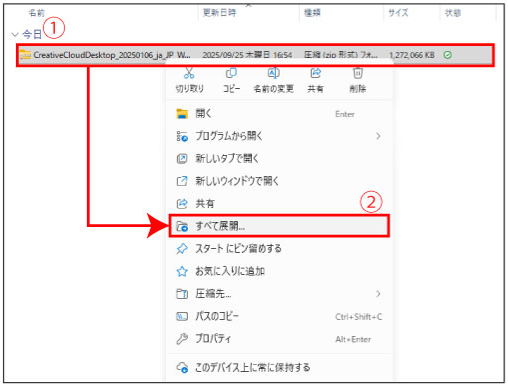
Task: Select スタートにピン留めする menu entry
Action: (x=279, y=249)
